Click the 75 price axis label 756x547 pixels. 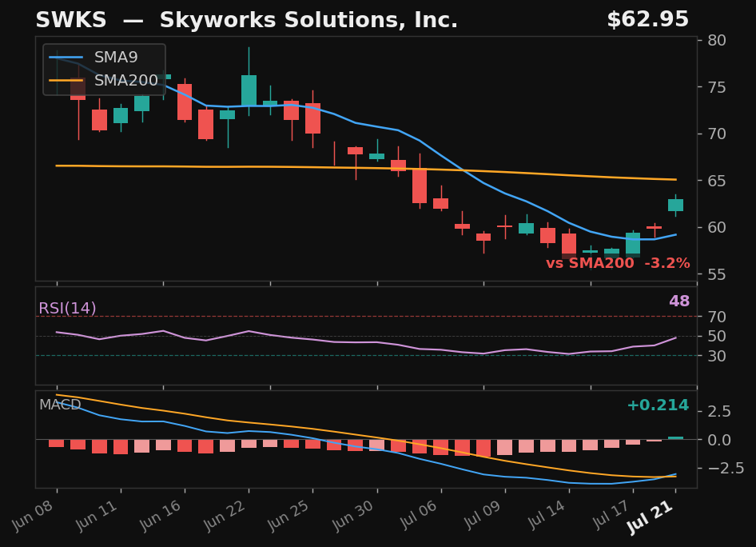[x=717, y=87]
